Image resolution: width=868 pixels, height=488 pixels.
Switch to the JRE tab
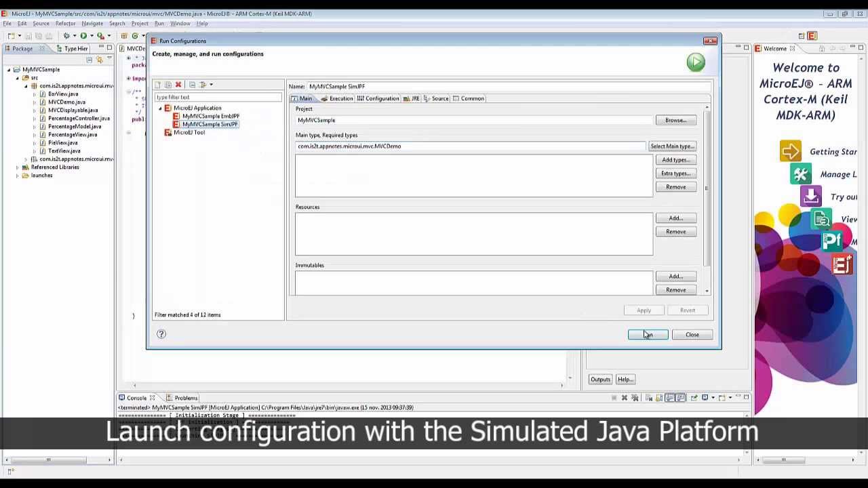pos(411,98)
